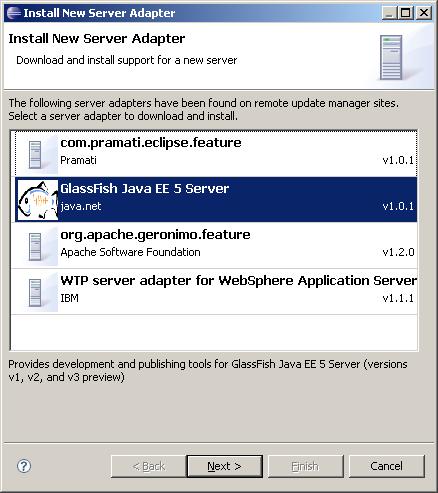
Task: Click the Cancel button
Action: coord(387,466)
